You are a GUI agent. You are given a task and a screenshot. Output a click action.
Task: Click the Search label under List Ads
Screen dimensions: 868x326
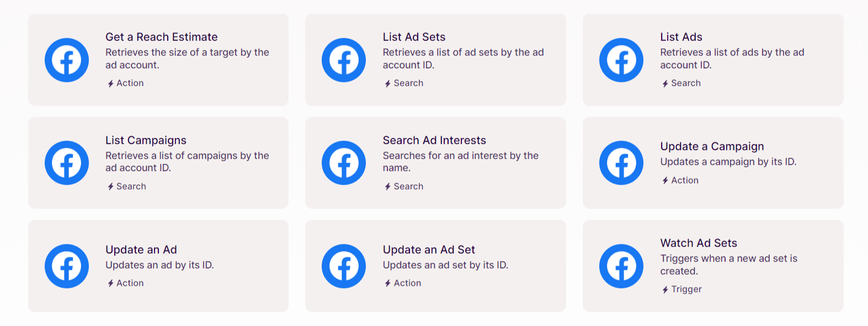[685, 83]
